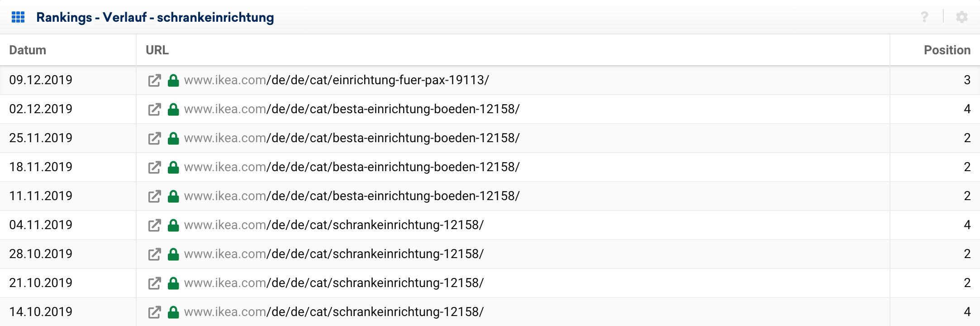Open besta-einrichtung-boeden URL from 02.12.2019

[x=352, y=109]
